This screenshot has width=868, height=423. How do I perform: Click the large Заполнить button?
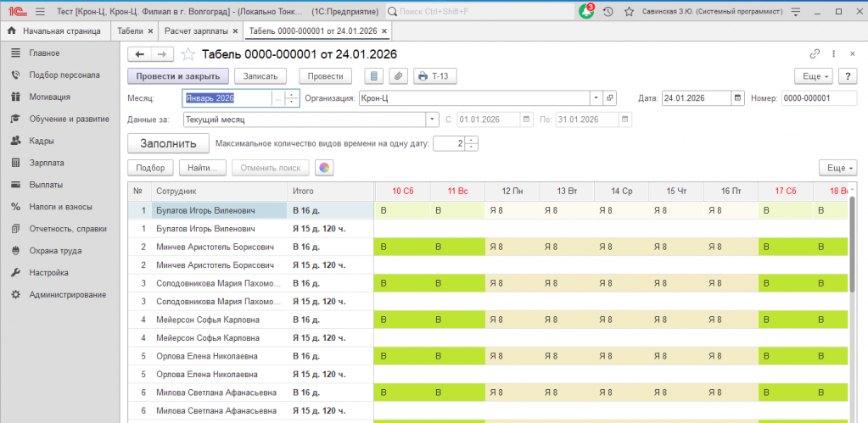(x=168, y=144)
